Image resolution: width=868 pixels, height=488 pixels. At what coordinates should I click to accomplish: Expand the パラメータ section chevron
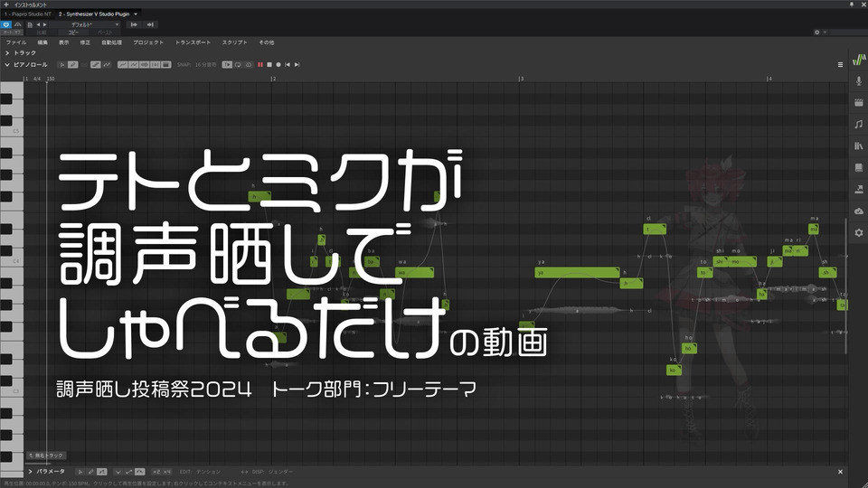coord(31,472)
